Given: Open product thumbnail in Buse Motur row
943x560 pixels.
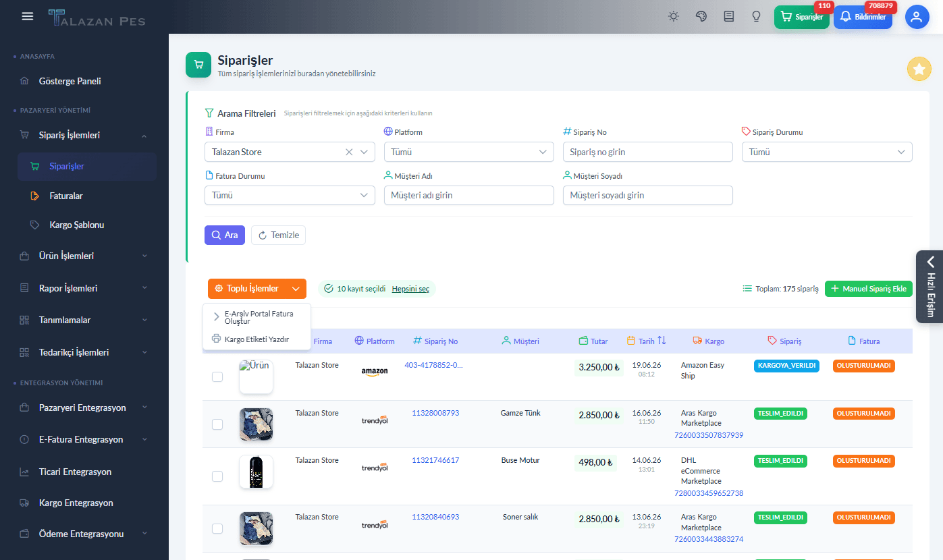Looking at the screenshot, I should [257, 472].
